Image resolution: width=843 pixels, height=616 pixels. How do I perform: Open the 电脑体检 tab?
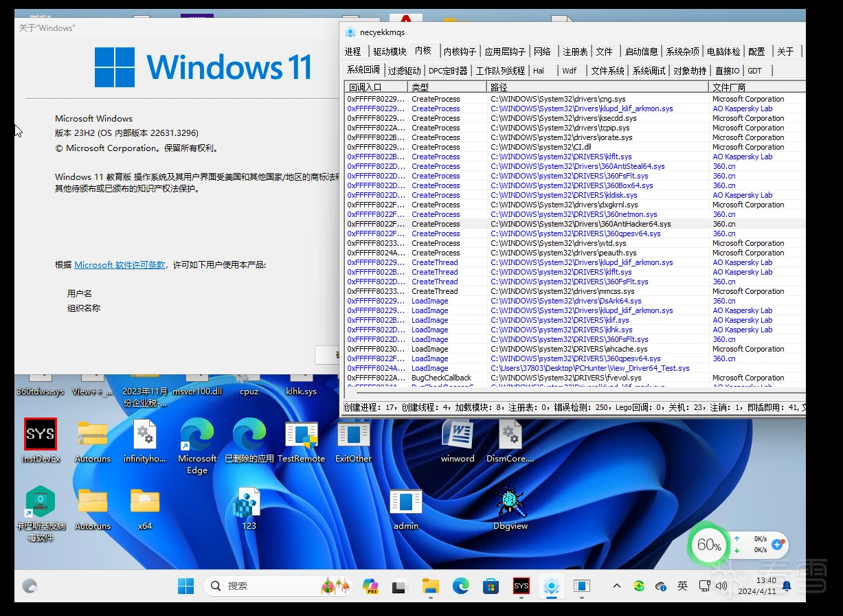click(723, 52)
